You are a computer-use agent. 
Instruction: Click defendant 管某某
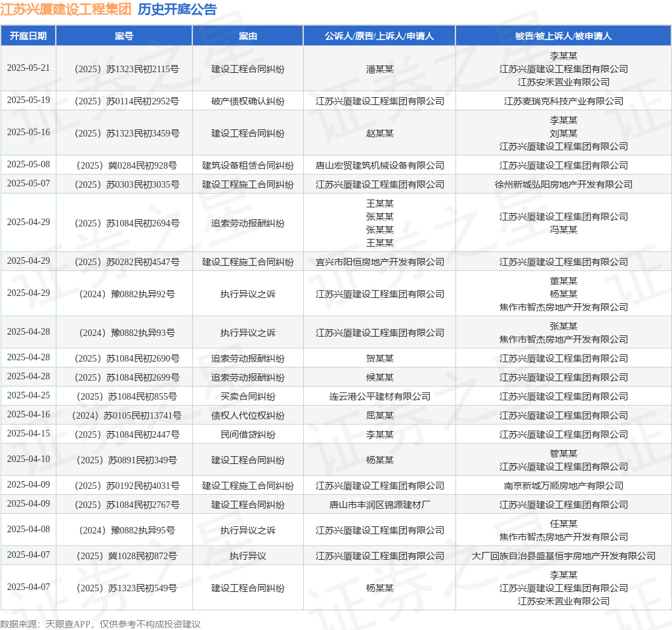pyautogui.click(x=563, y=454)
